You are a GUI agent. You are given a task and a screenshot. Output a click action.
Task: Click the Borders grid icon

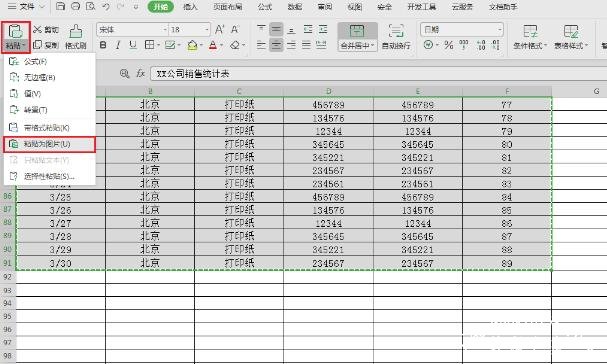tap(149, 45)
